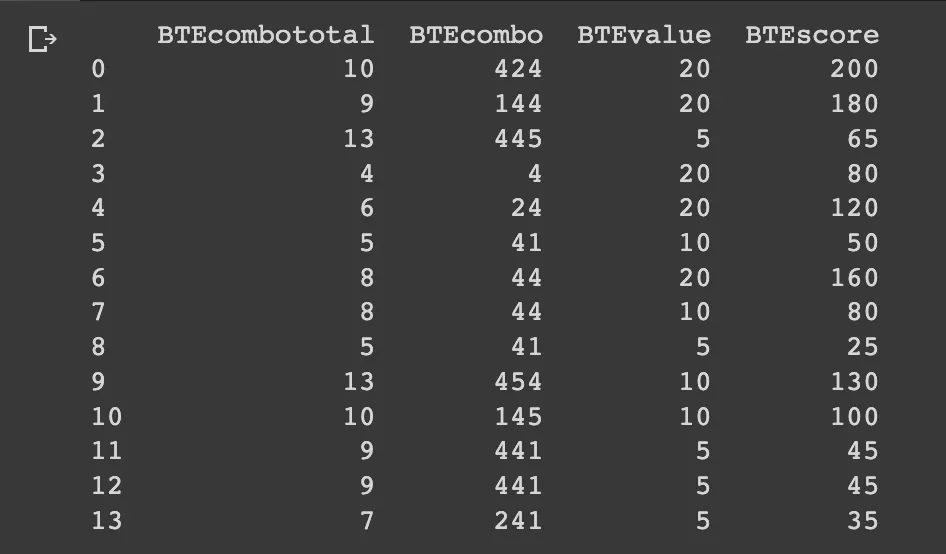Screen dimensions: 946x554
Task: Click the cell output toggle icon
Action: point(42,39)
